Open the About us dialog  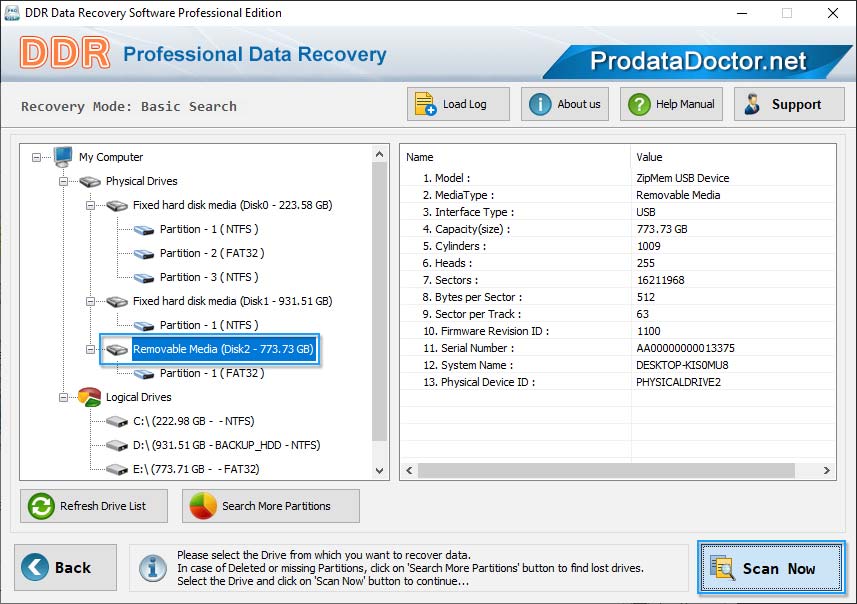point(565,104)
